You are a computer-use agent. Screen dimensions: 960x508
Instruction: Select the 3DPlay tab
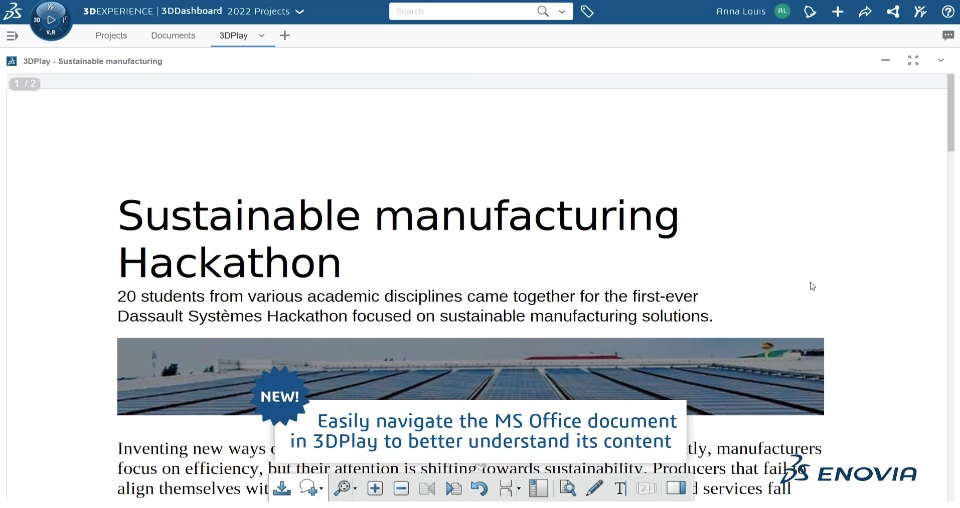pyautogui.click(x=233, y=35)
